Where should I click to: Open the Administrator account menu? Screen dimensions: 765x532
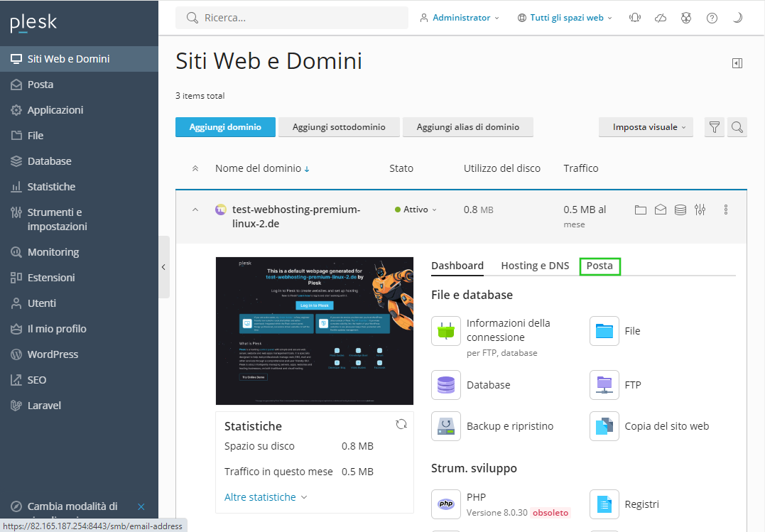(459, 18)
